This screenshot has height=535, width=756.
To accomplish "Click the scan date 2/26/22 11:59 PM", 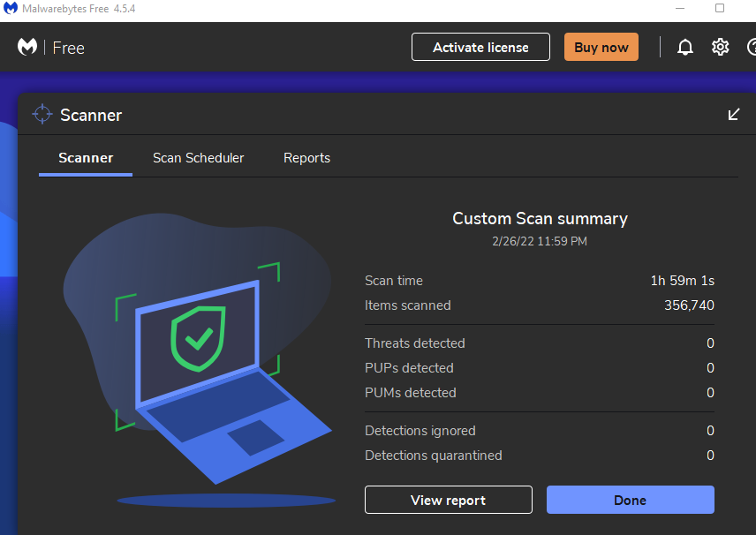I will (540, 242).
